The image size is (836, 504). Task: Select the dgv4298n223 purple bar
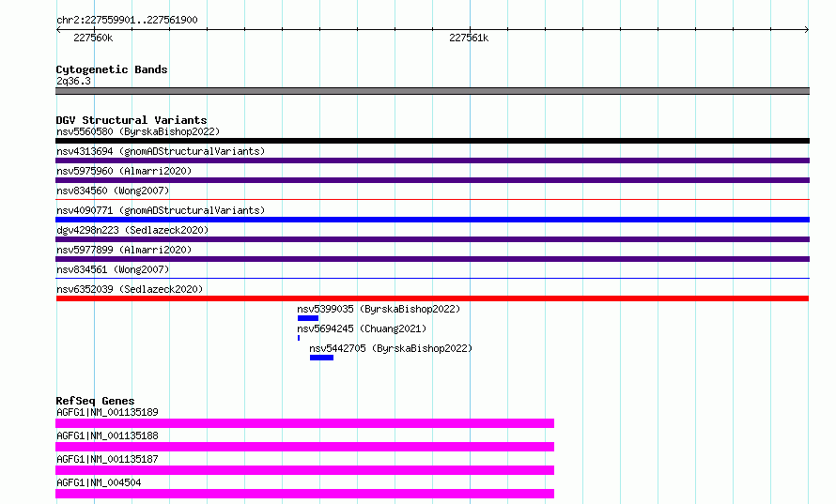tap(432, 239)
